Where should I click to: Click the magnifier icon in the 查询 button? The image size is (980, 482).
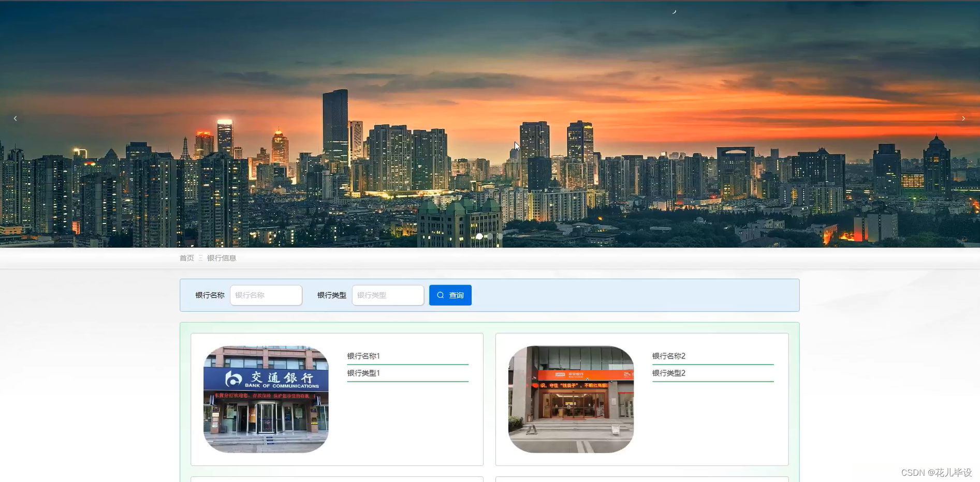tap(441, 295)
